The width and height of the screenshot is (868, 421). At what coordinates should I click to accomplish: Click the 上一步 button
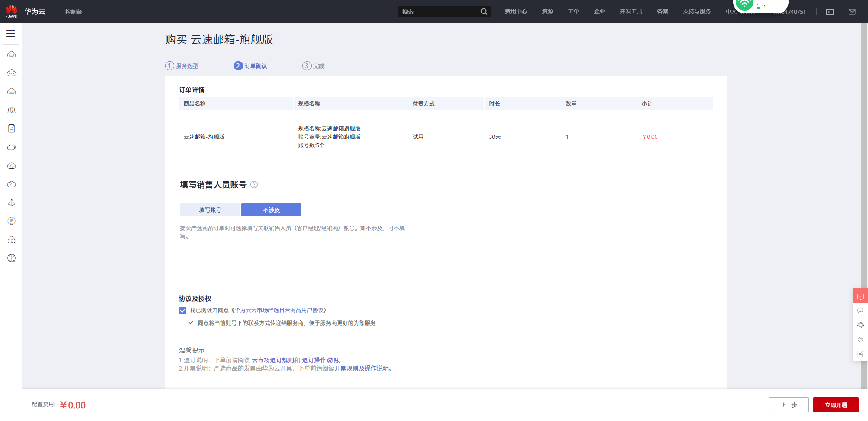[789, 405]
